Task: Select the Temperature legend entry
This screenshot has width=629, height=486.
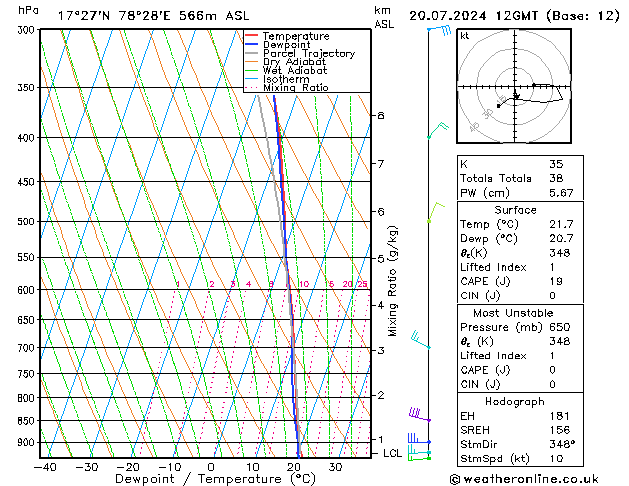Action: [x=298, y=36]
